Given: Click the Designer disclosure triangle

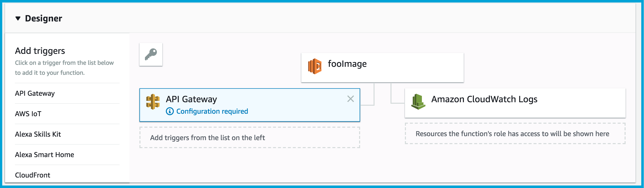Looking at the screenshot, I should click(x=18, y=18).
